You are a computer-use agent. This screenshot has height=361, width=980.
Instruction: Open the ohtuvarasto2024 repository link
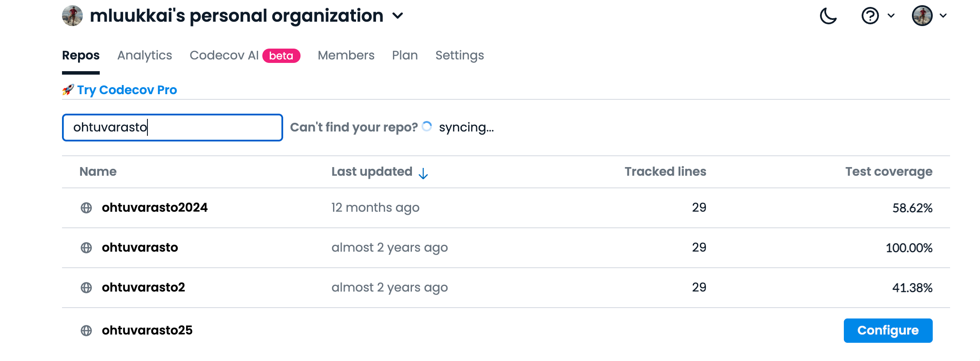[x=154, y=208]
